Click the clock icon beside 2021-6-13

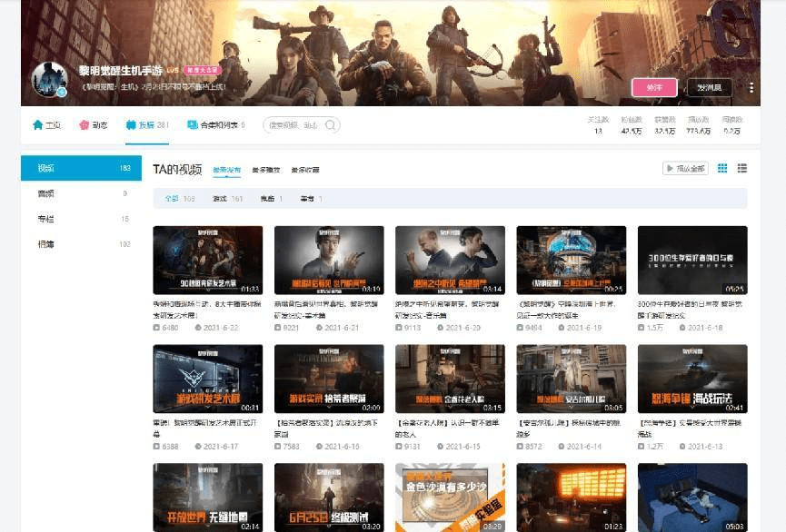pyautogui.click(x=682, y=447)
